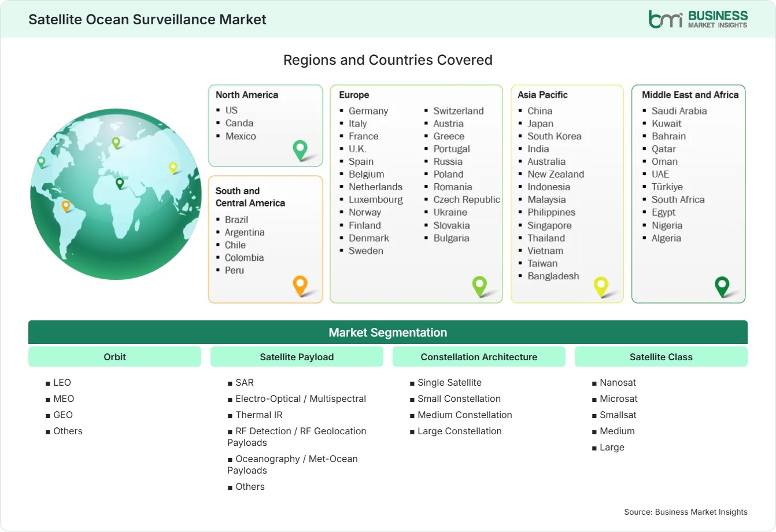Click Colombia in the list
The height and width of the screenshot is (532, 776).
(x=244, y=258)
